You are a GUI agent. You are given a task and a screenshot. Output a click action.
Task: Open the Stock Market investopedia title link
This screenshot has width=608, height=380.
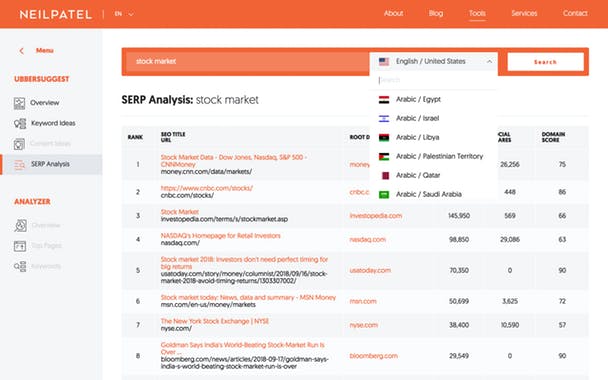click(x=180, y=212)
